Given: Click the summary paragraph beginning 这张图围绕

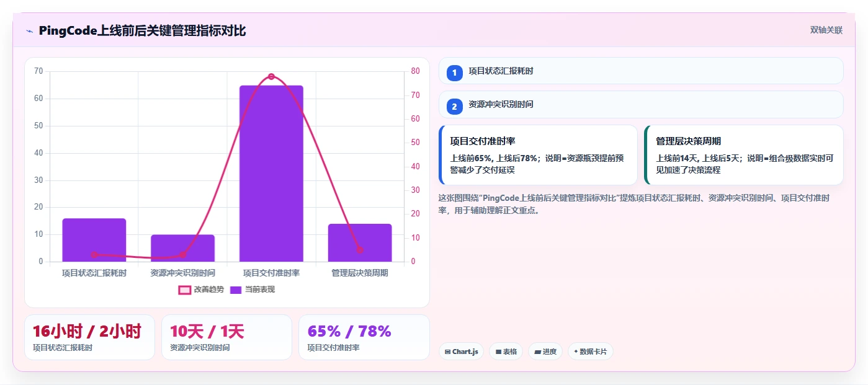Looking at the screenshot, I should [x=634, y=204].
